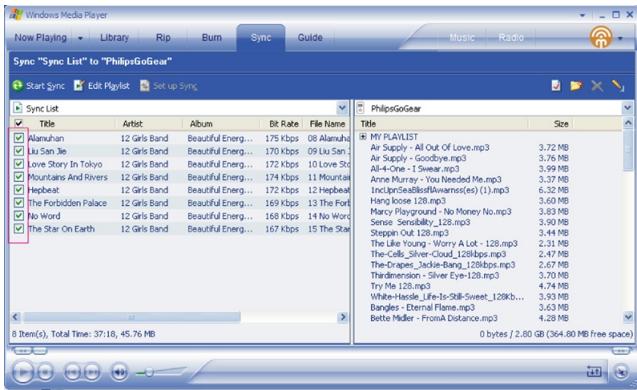Click the orange online stores icon
Image resolution: width=637 pixels, height=390 pixels.
601,37
